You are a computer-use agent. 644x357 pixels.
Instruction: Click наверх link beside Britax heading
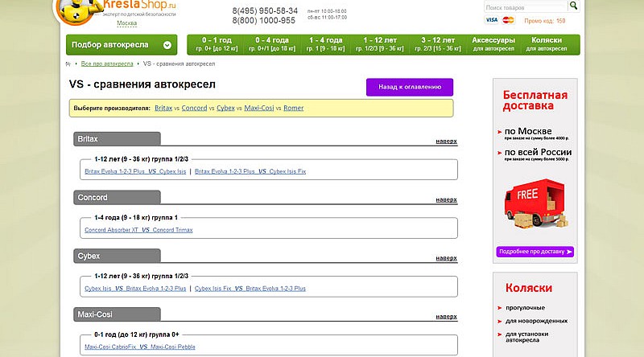point(446,141)
